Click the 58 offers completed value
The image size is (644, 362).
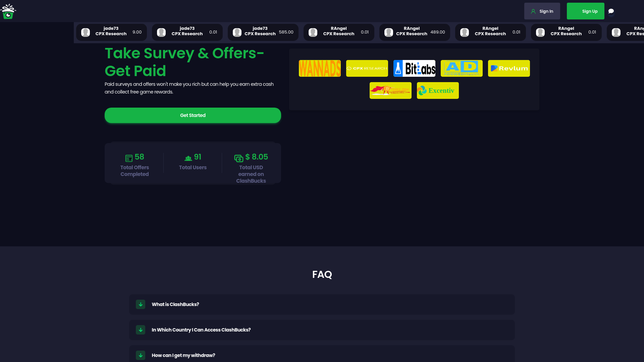point(140,157)
